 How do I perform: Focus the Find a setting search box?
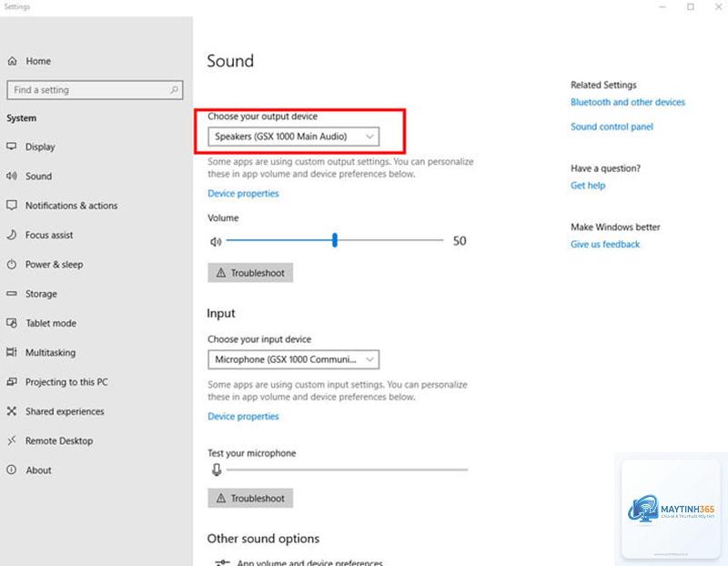(95, 89)
